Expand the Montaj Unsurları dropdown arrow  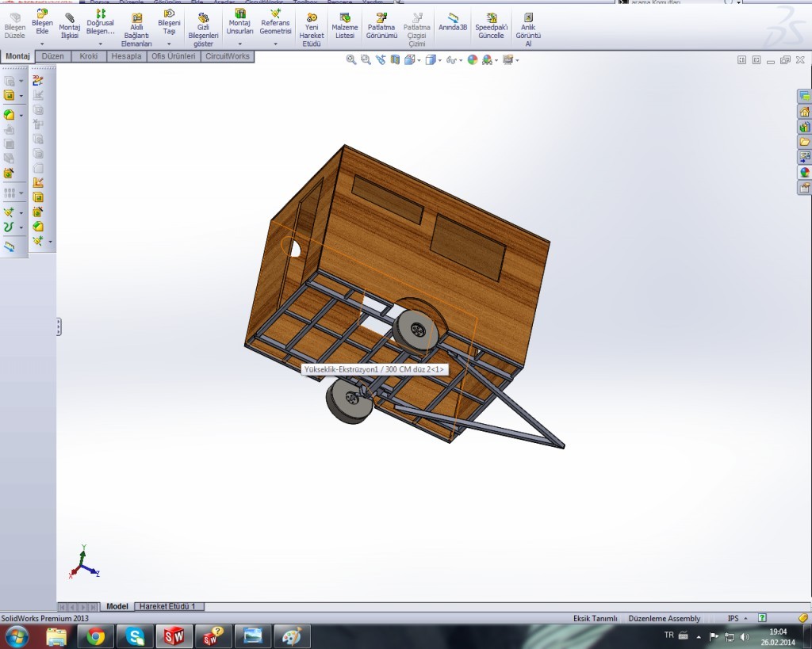tap(239, 44)
